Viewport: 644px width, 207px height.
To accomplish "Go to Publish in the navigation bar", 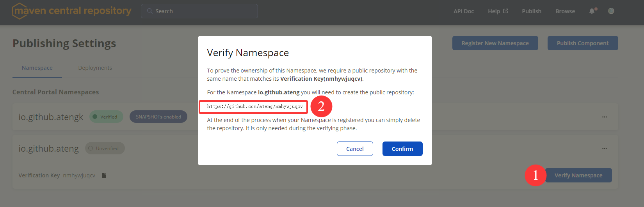I will [x=532, y=11].
